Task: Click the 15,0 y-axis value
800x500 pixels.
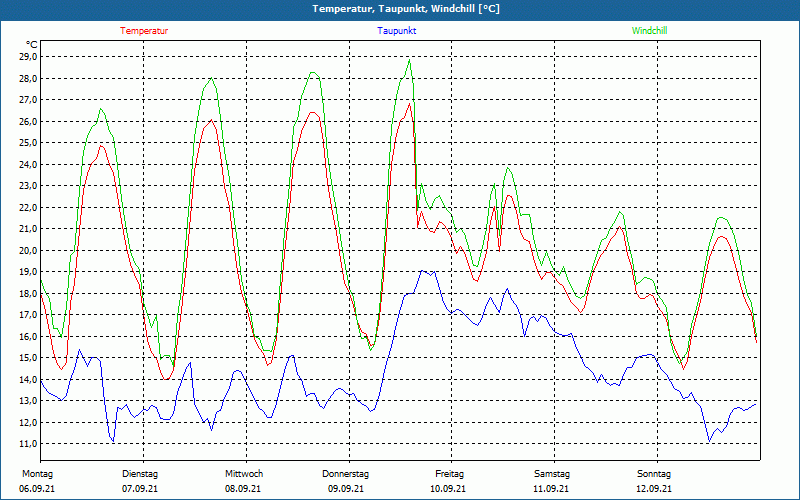Action: tap(27, 357)
